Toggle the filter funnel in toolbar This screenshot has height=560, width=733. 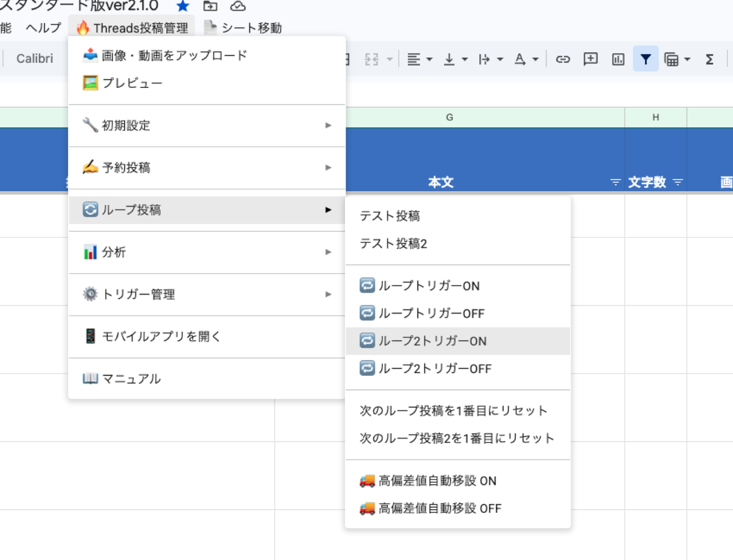[646, 59]
